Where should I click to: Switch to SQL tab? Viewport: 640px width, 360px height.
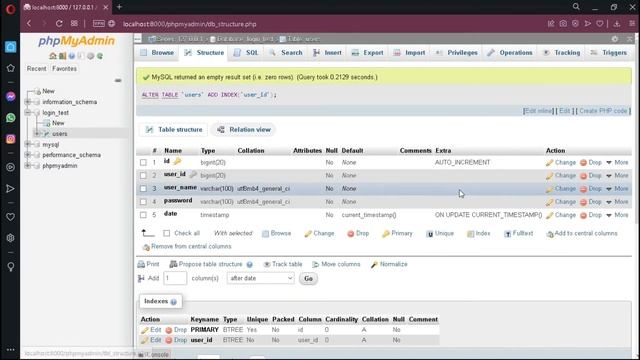(x=247, y=53)
